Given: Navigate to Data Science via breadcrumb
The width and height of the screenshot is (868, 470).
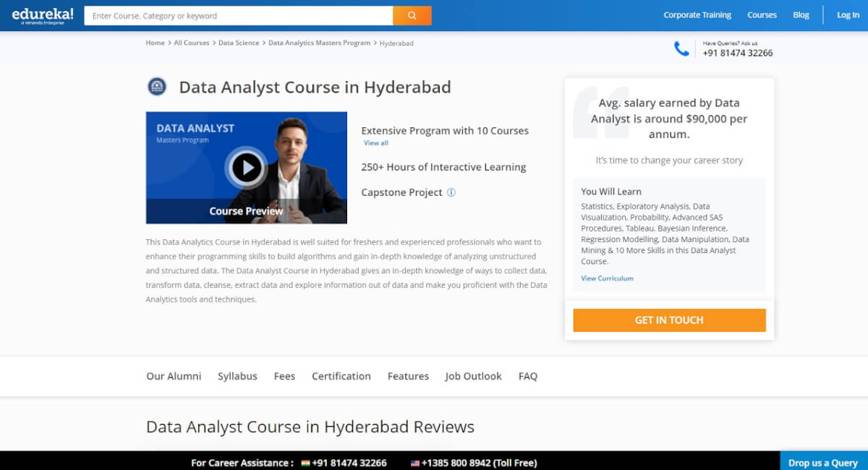Looking at the screenshot, I should [x=239, y=43].
